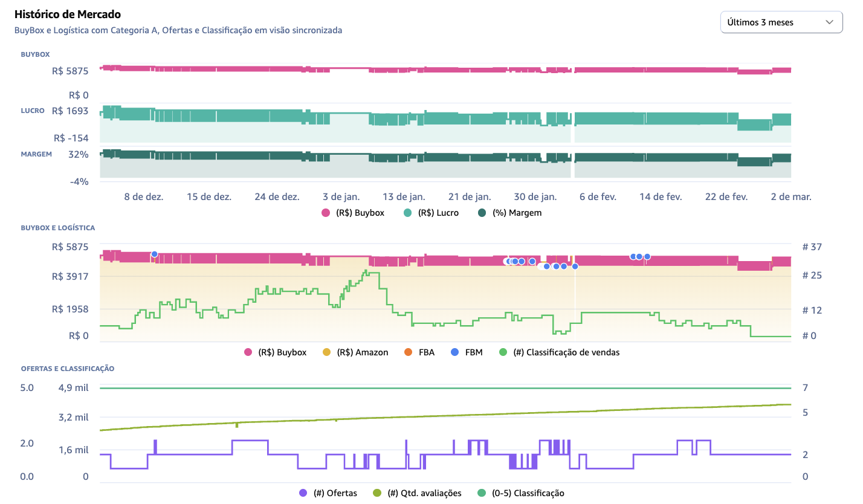Click the yellow (R$) Amazon legend dot

point(327,352)
